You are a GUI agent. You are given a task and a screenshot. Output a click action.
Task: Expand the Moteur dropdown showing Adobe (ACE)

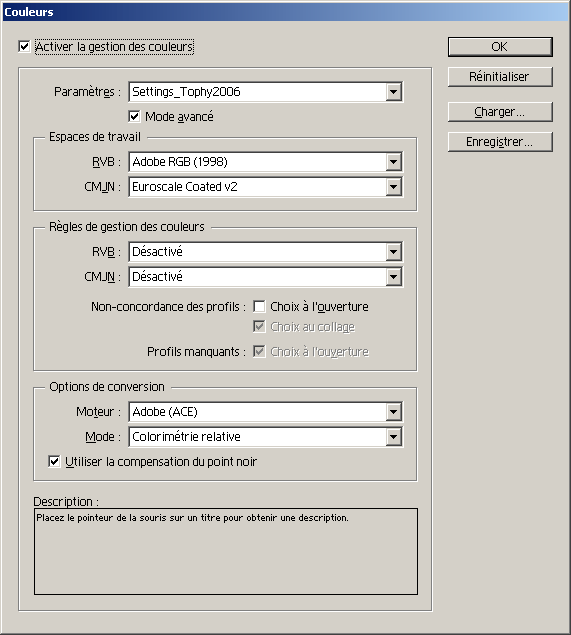pos(393,412)
